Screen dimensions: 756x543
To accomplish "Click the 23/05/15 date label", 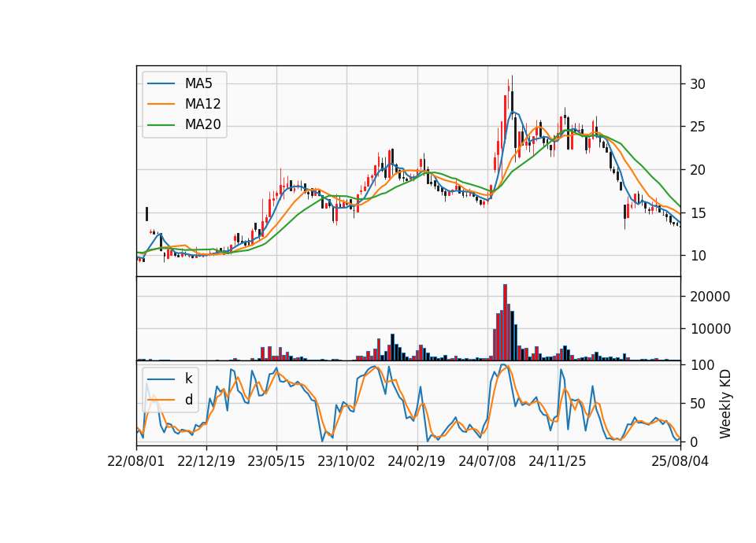I will (x=276, y=461).
